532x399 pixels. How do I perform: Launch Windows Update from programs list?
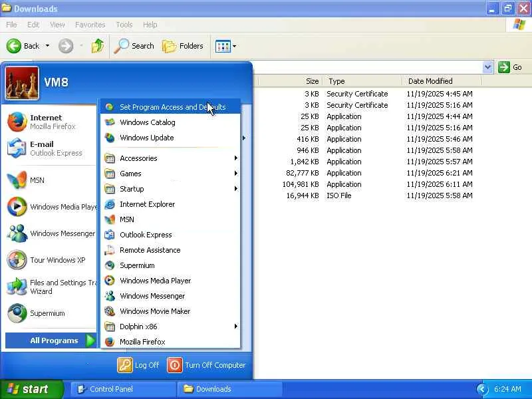[170, 138]
